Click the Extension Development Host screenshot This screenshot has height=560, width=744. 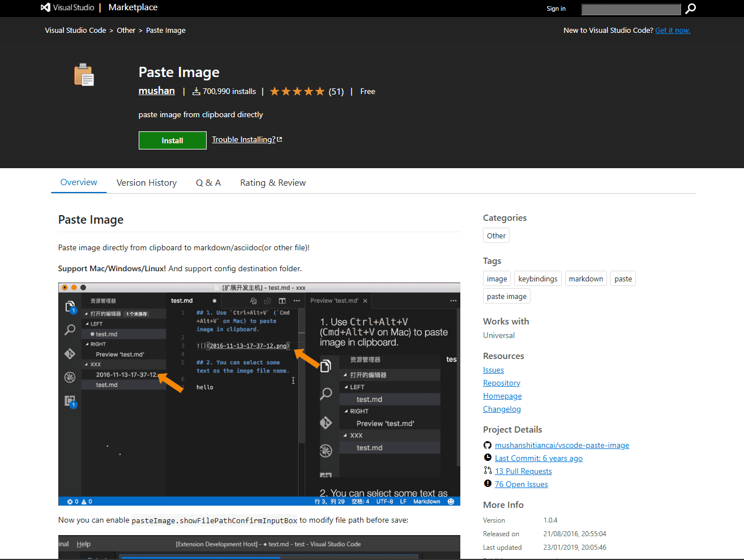tap(259, 548)
